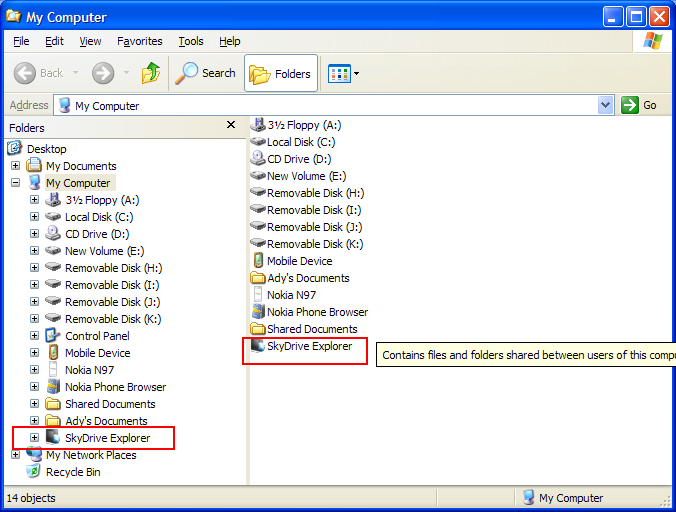Open the Edit menu

(54, 41)
